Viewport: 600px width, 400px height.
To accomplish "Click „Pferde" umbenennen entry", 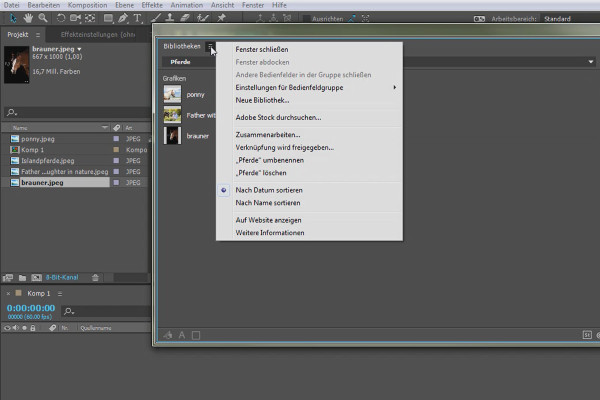I will coord(270,160).
